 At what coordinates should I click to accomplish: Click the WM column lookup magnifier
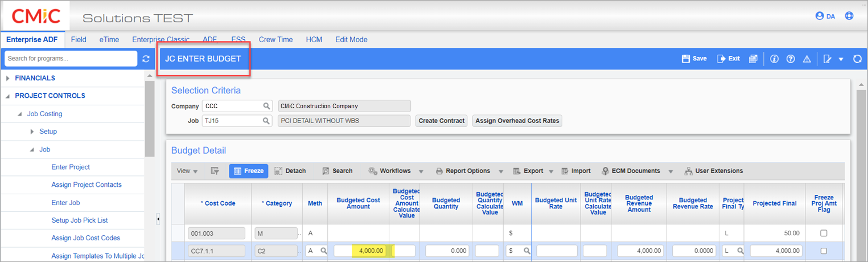click(526, 251)
